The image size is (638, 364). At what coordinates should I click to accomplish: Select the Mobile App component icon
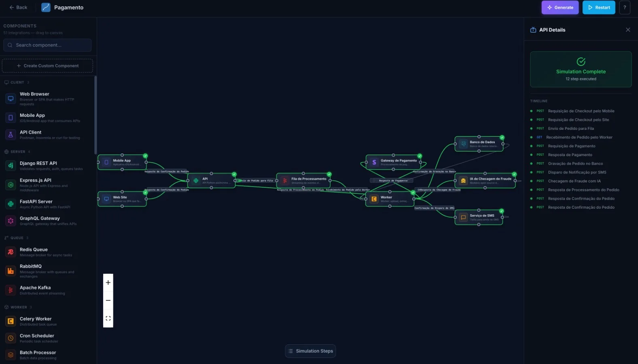click(11, 118)
